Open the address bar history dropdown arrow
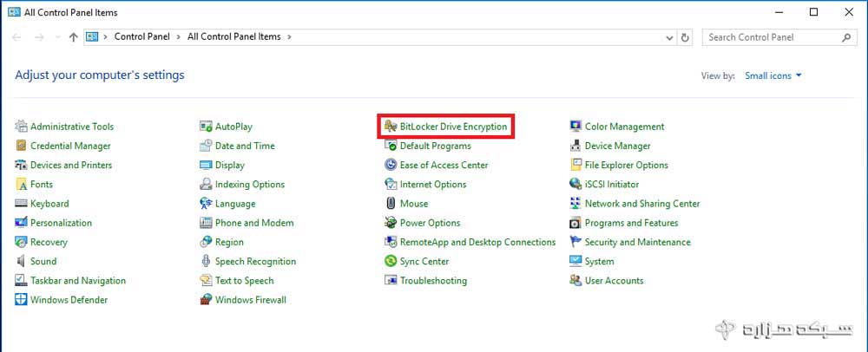 [x=670, y=37]
